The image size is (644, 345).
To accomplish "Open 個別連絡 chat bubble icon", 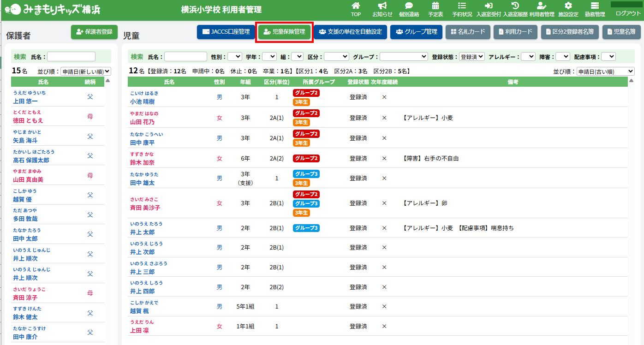I will point(409,6).
